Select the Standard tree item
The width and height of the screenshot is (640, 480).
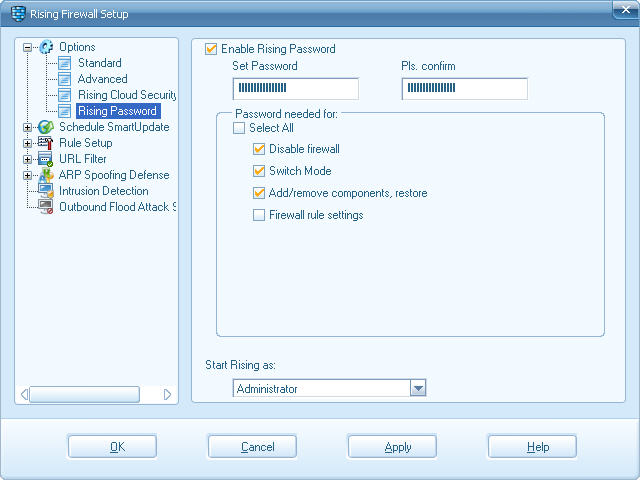[100, 63]
